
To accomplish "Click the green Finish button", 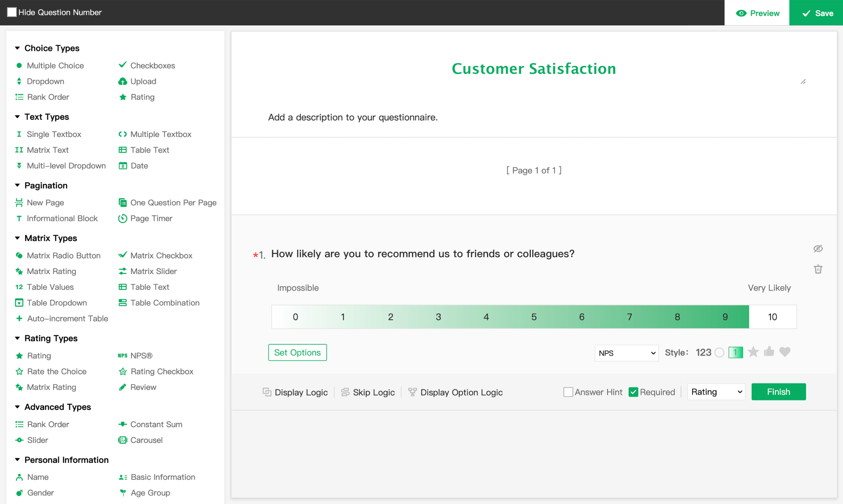I will pos(778,392).
